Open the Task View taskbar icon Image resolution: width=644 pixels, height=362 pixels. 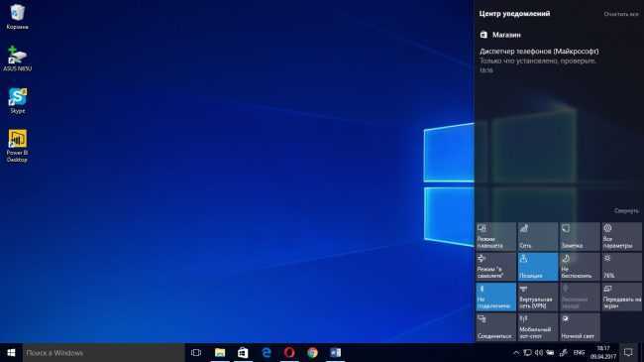(196, 353)
